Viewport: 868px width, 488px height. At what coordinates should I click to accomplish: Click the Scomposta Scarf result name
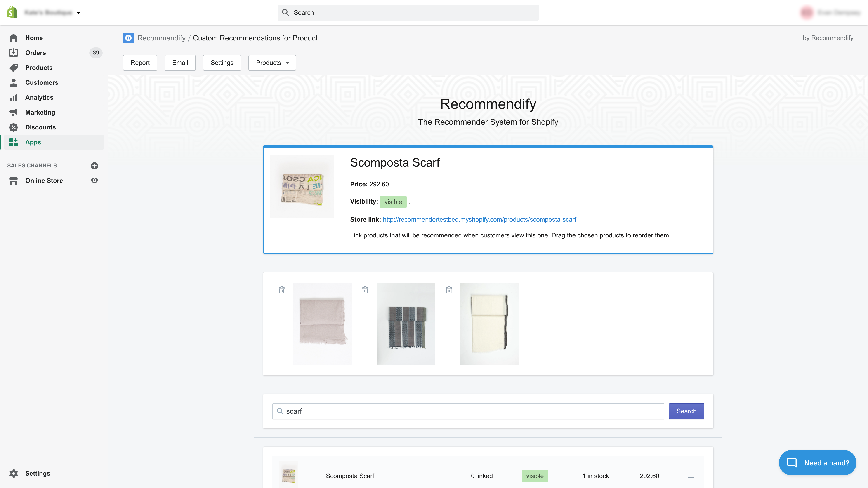coord(350,476)
